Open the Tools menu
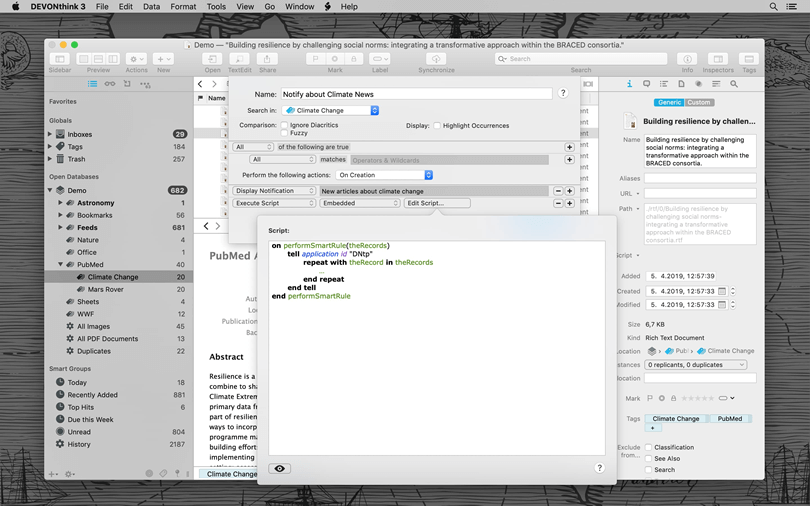 click(x=216, y=7)
